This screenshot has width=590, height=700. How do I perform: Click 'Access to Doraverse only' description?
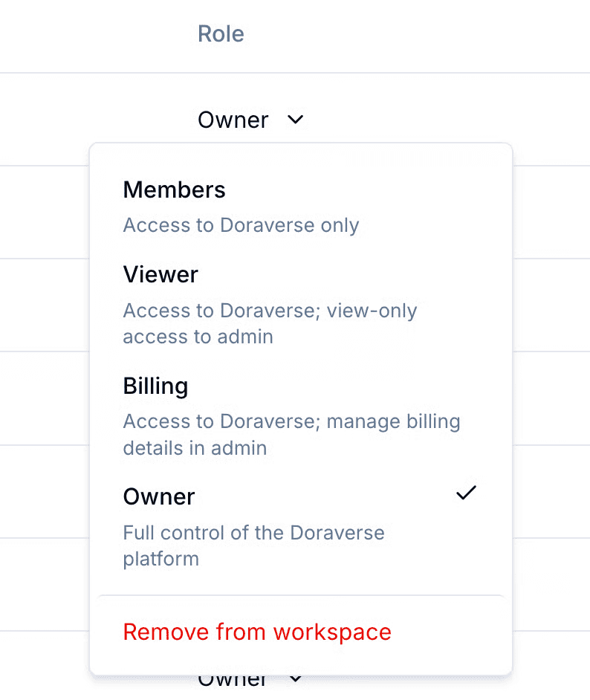click(x=241, y=225)
